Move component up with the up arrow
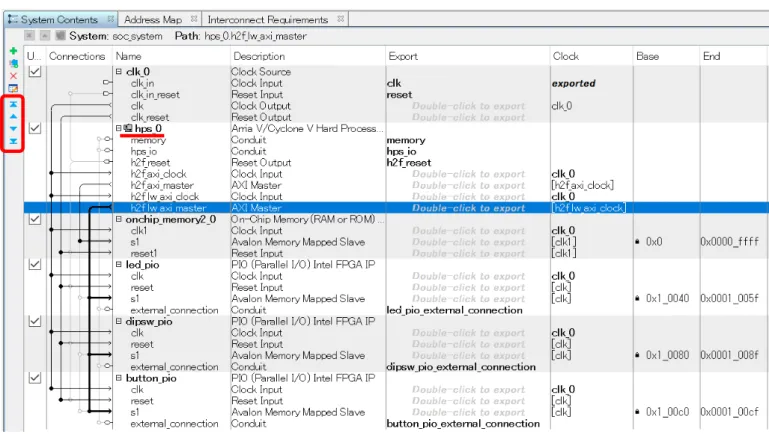Screen dimensions: 769x434 13,116
